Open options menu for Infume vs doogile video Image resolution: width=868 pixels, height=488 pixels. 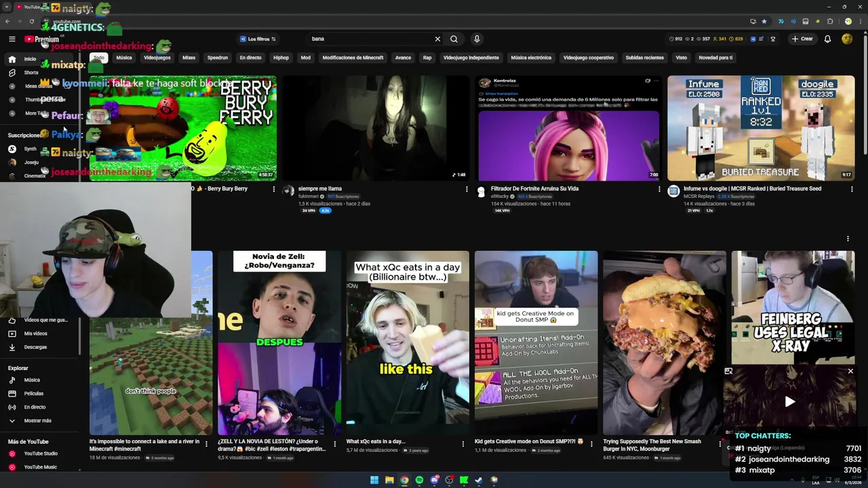click(x=852, y=189)
